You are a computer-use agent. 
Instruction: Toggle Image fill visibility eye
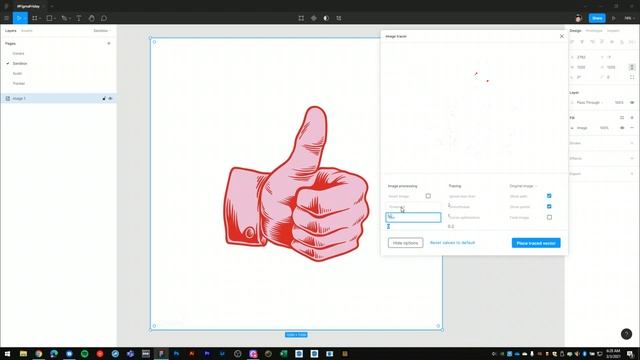pyautogui.click(x=622, y=128)
